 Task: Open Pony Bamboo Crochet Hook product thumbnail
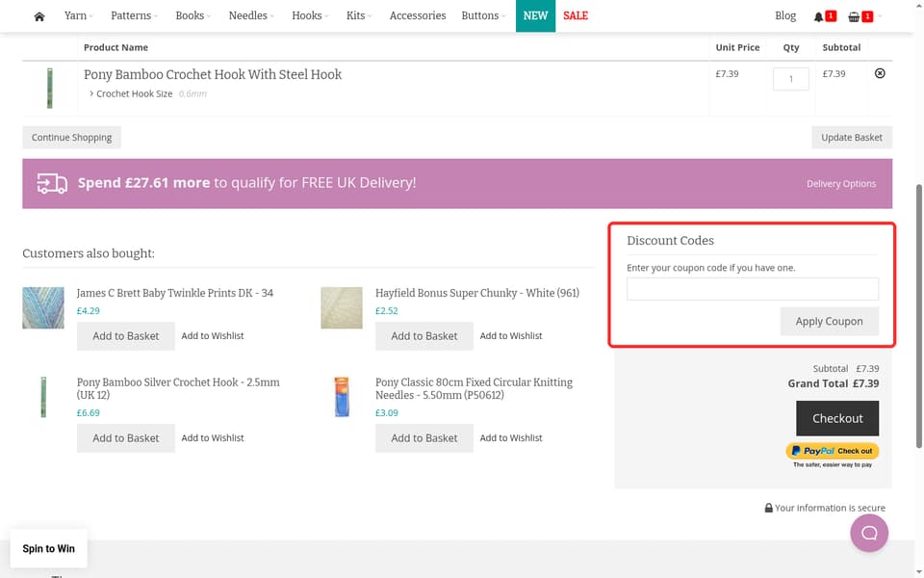[49, 88]
